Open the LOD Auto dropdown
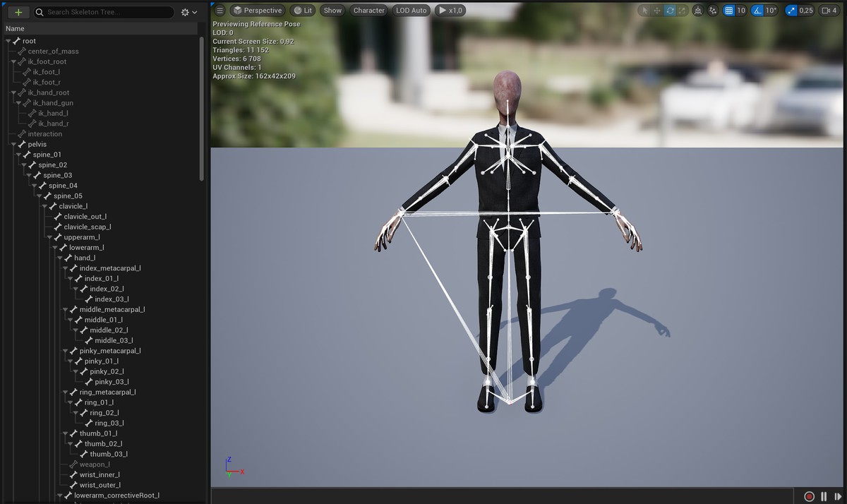The image size is (847, 504). point(411,10)
